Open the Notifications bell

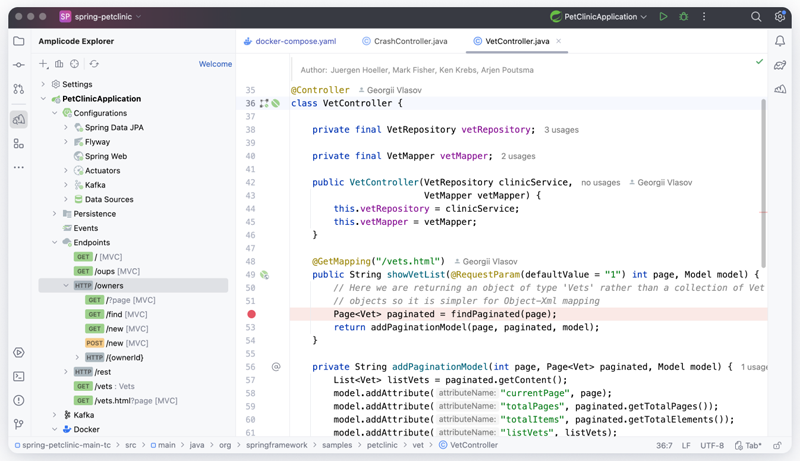click(x=780, y=41)
